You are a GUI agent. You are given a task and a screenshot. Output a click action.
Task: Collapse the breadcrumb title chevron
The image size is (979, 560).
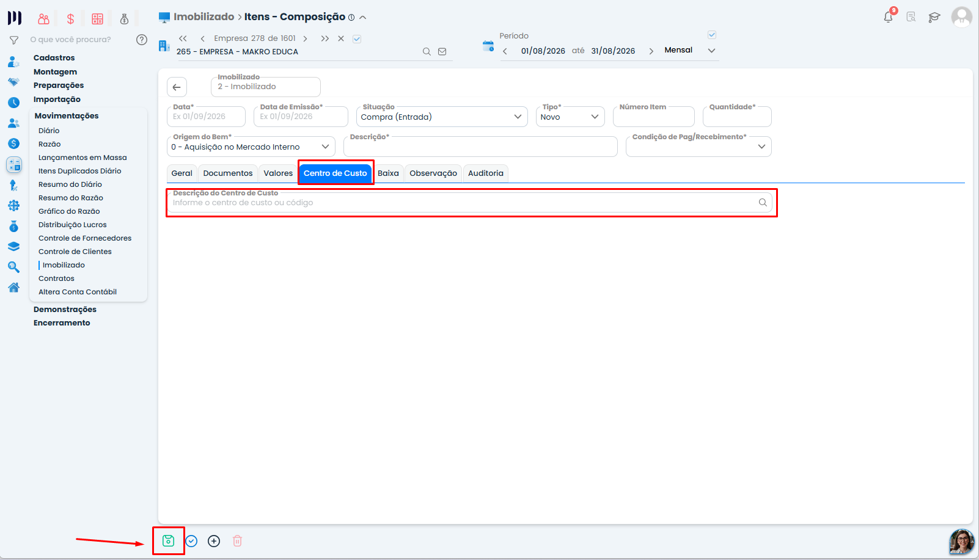(x=363, y=18)
